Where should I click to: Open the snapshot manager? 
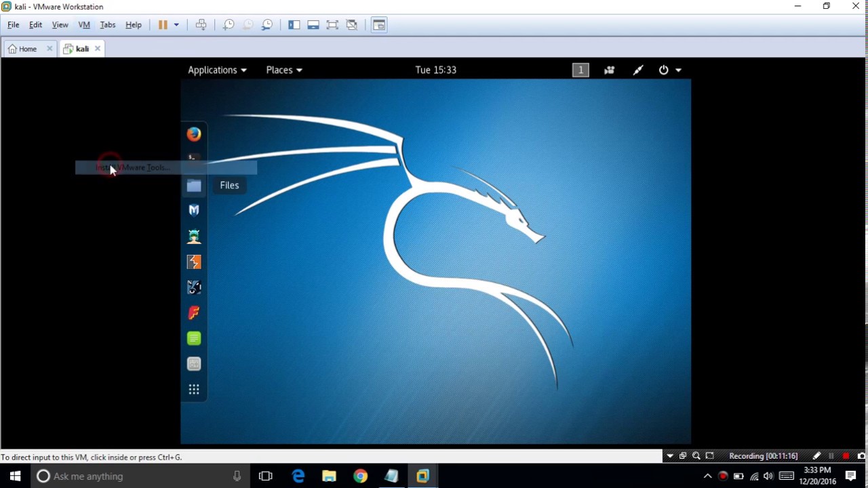[x=267, y=25]
